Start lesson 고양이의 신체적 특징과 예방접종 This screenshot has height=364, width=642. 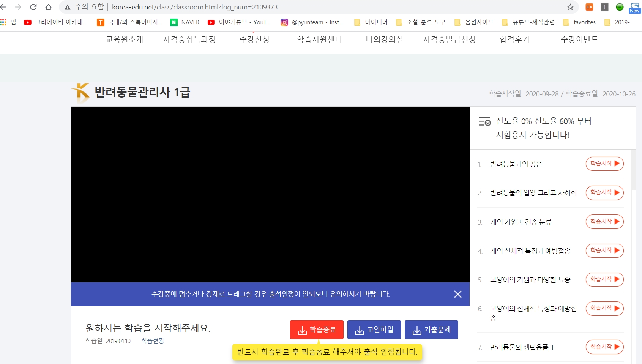point(605,308)
